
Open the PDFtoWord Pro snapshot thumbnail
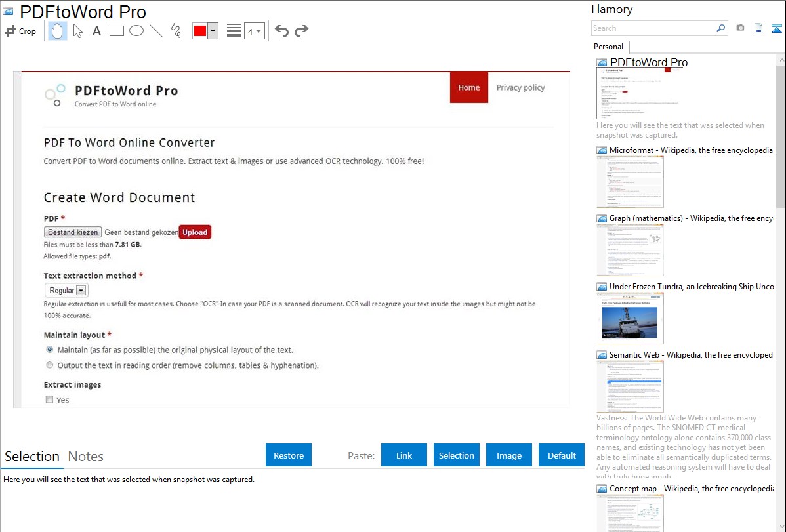[x=640, y=92]
